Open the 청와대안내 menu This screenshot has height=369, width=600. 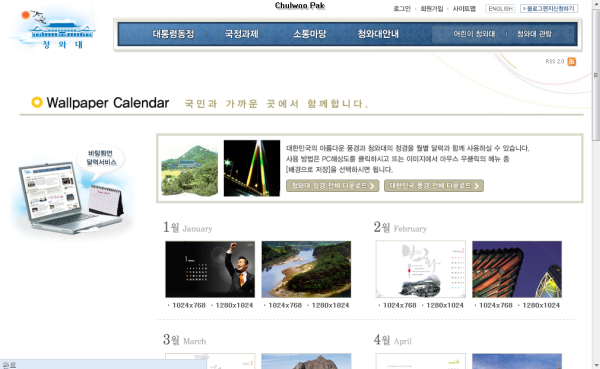pyautogui.click(x=378, y=34)
